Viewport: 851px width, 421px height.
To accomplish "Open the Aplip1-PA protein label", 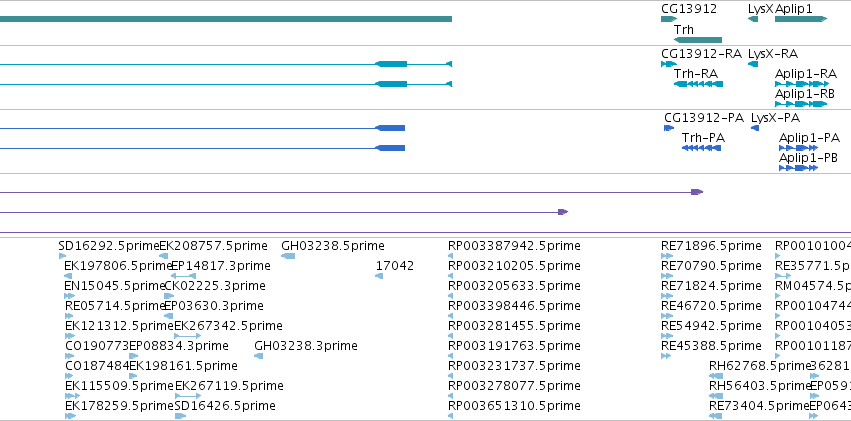I will 809,138.
